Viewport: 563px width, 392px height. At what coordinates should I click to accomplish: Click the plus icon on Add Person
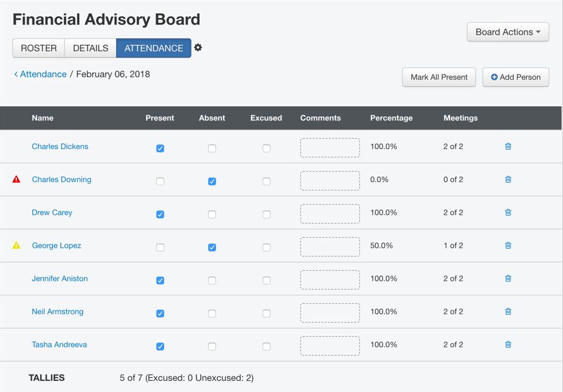click(x=493, y=76)
